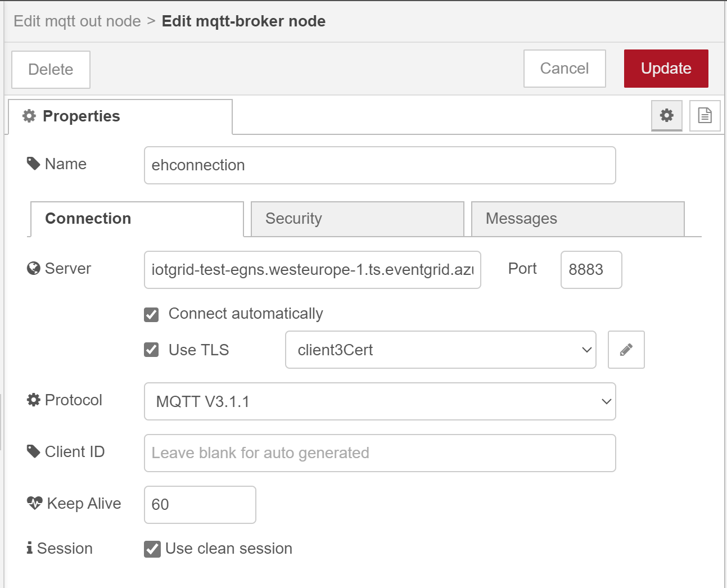Toggle the Connect automatically checkbox
Viewport: 727px width, 588px height.
(151, 314)
